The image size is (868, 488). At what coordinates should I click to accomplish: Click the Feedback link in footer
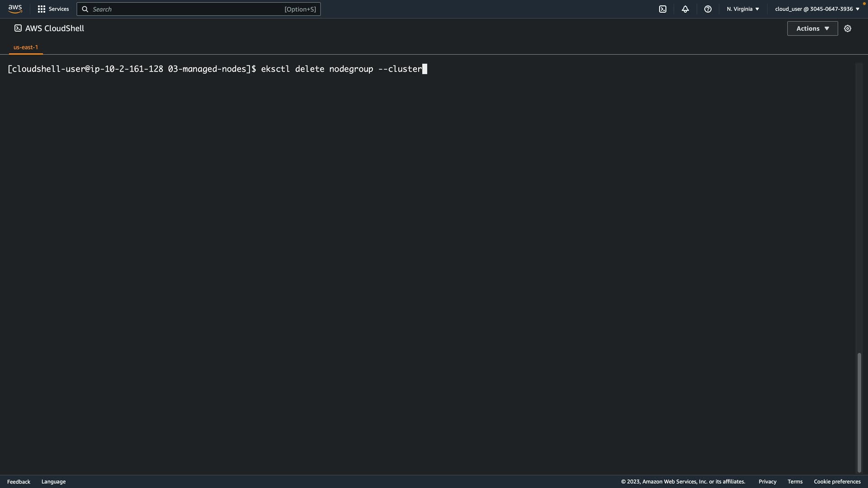click(19, 482)
